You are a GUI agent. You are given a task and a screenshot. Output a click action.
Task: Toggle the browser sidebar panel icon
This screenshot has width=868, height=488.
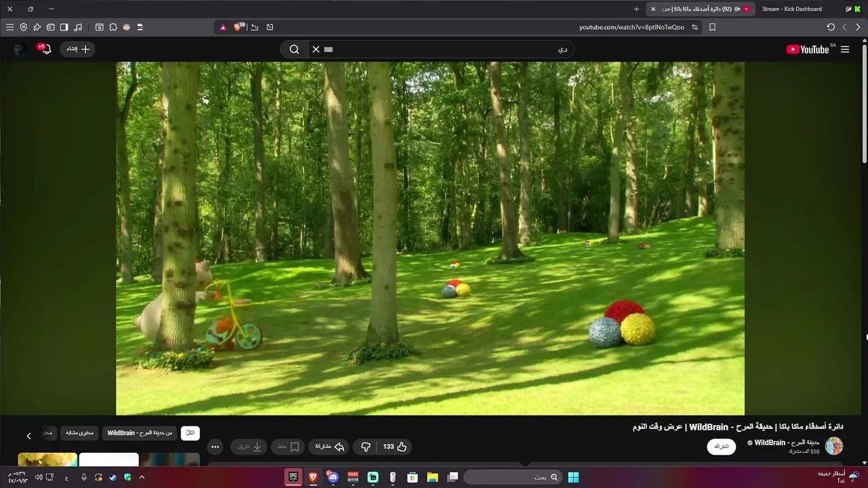(x=64, y=27)
